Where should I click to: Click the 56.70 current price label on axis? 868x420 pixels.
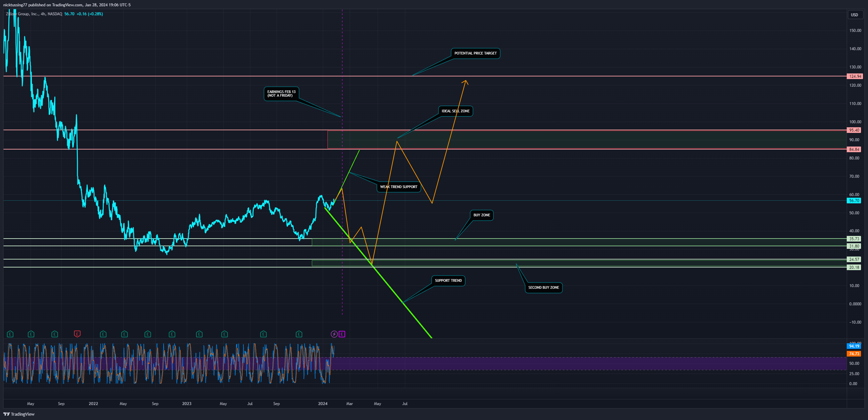point(854,200)
